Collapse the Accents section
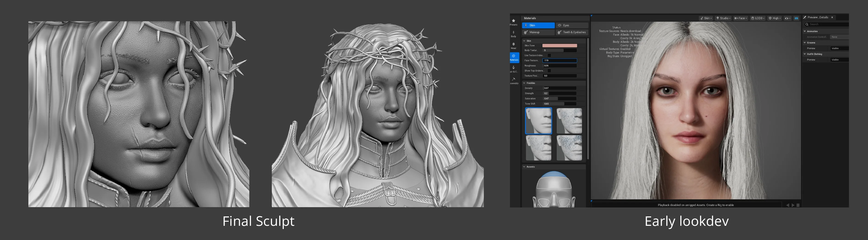Viewport: 868px width, 240px height. (x=524, y=167)
